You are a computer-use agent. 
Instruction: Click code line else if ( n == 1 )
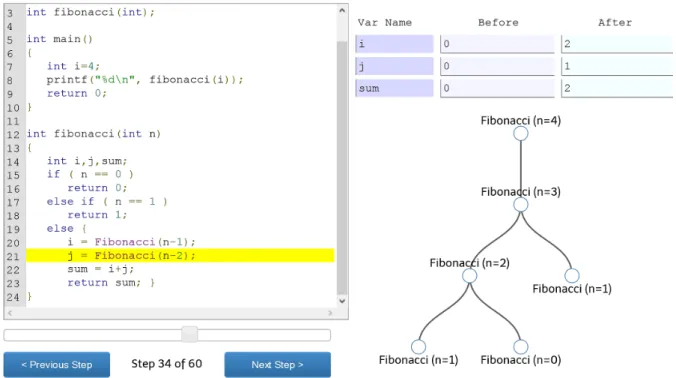point(107,201)
